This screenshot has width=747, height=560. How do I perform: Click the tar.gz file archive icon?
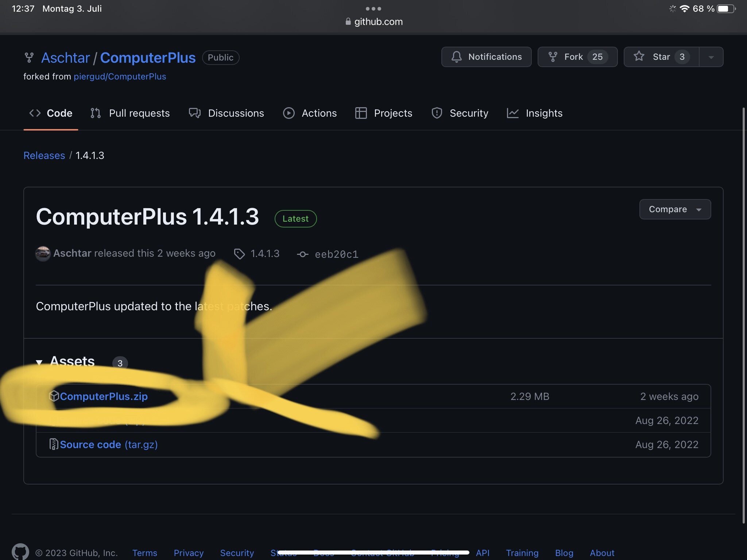pos(54,444)
